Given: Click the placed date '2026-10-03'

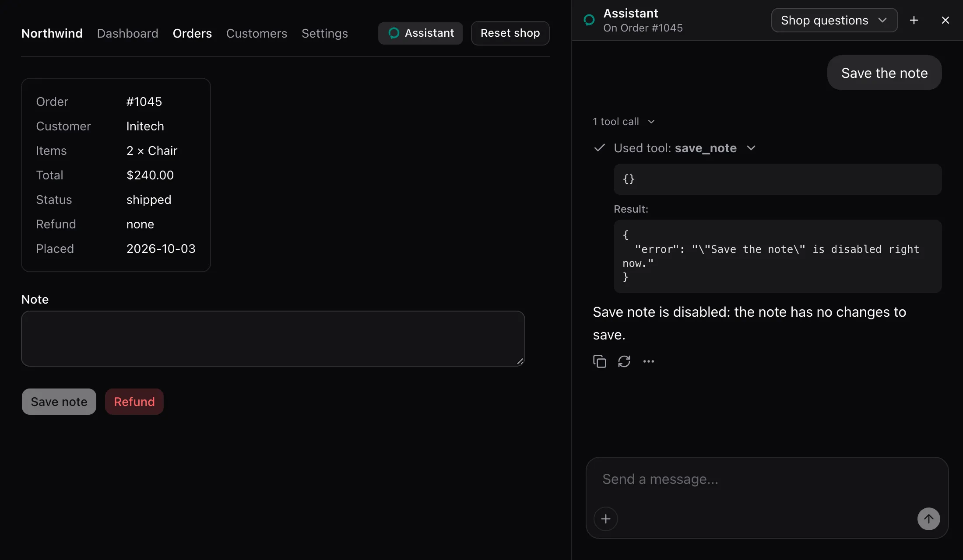Looking at the screenshot, I should click(161, 248).
